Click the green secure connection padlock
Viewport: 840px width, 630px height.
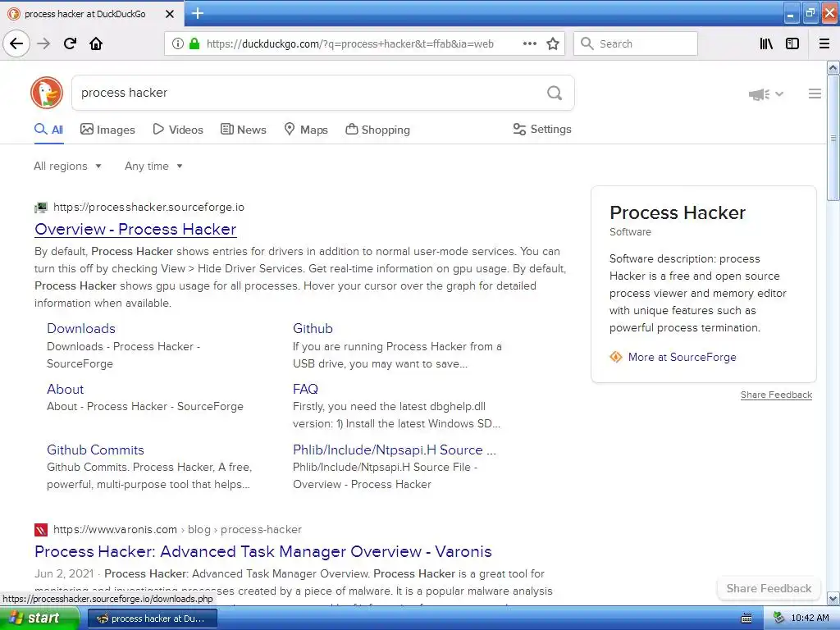194,44
